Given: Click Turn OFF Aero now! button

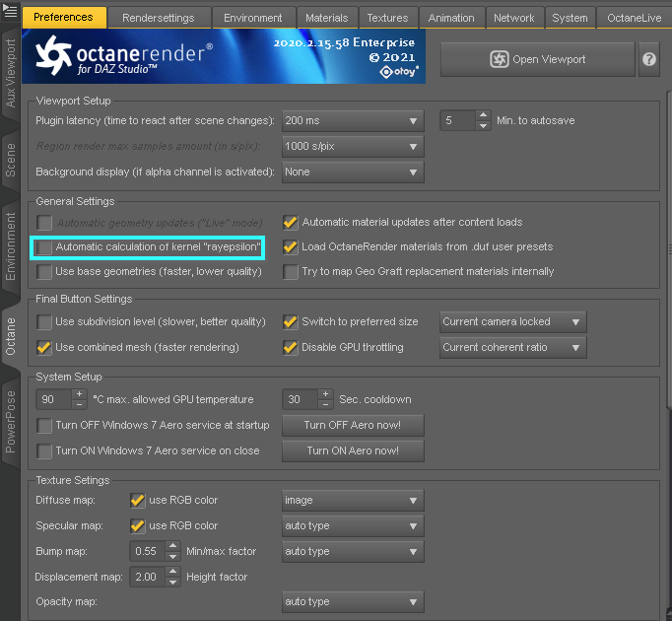Looking at the screenshot, I should point(353,426).
